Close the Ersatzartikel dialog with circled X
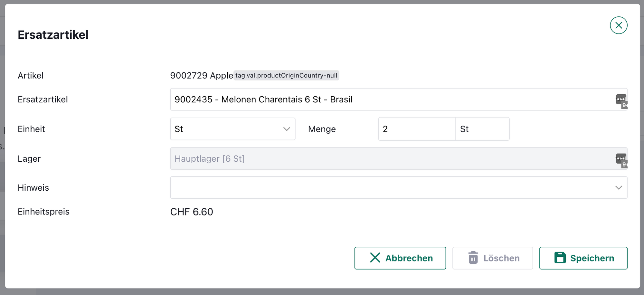 tap(618, 25)
